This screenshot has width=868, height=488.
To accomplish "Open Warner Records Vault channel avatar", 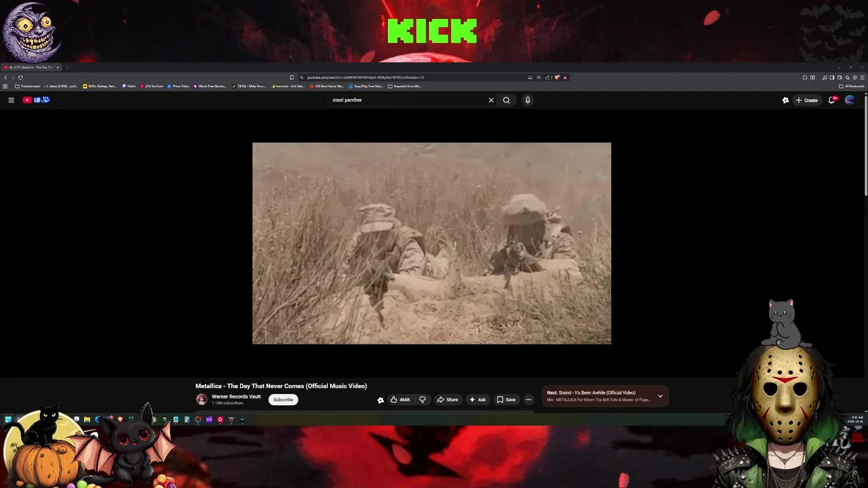I will [201, 399].
